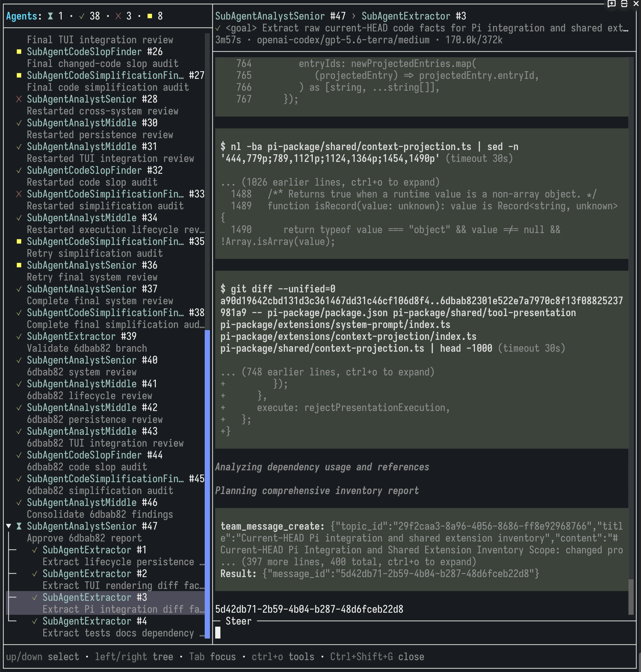This screenshot has width=641, height=672.
Task: Click the split pane icon at top right
Action: pos(624,4)
